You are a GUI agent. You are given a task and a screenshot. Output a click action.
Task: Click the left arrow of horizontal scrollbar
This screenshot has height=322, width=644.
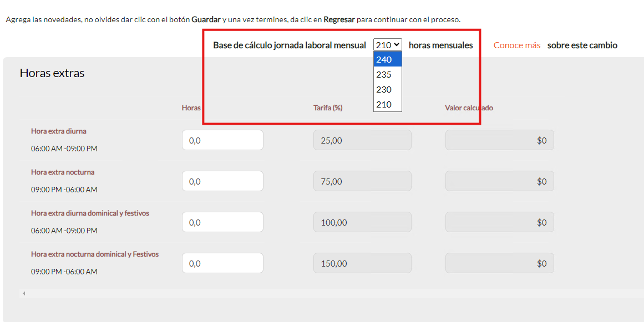click(x=24, y=293)
